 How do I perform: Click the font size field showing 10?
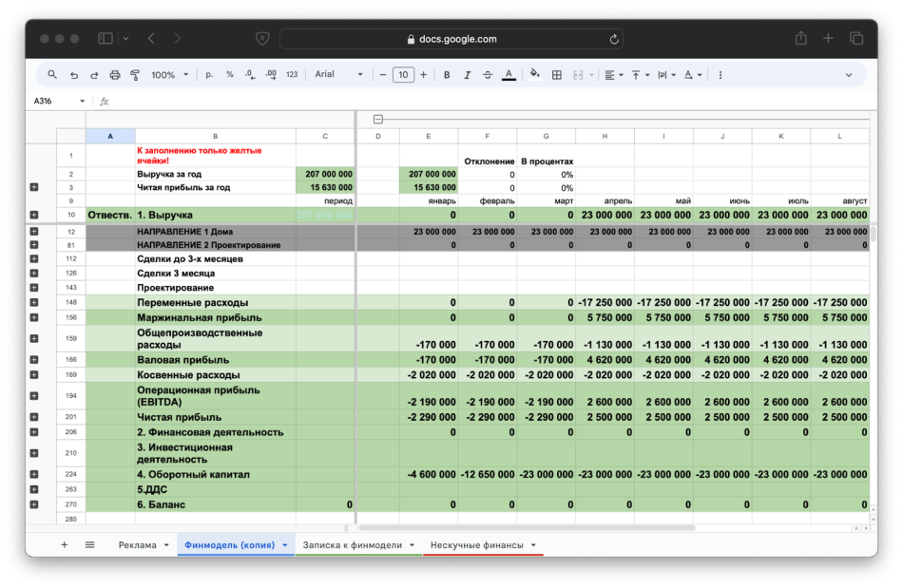pos(403,75)
